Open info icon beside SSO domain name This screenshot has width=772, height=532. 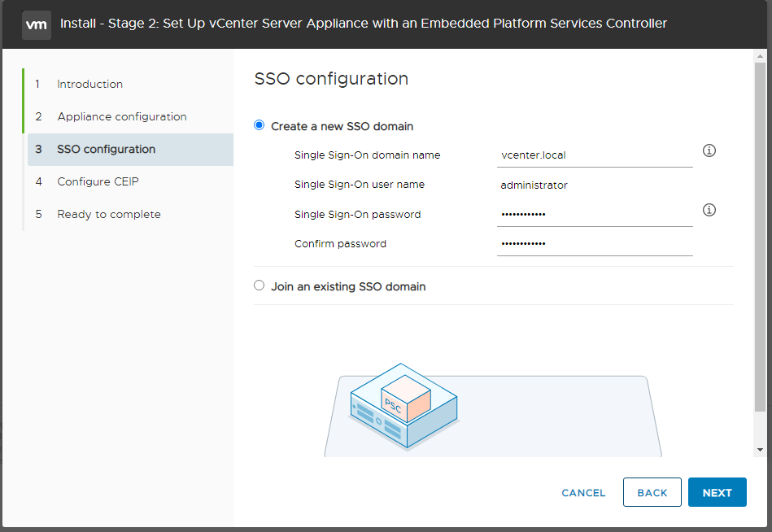pyautogui.click(x=709, y=150)
